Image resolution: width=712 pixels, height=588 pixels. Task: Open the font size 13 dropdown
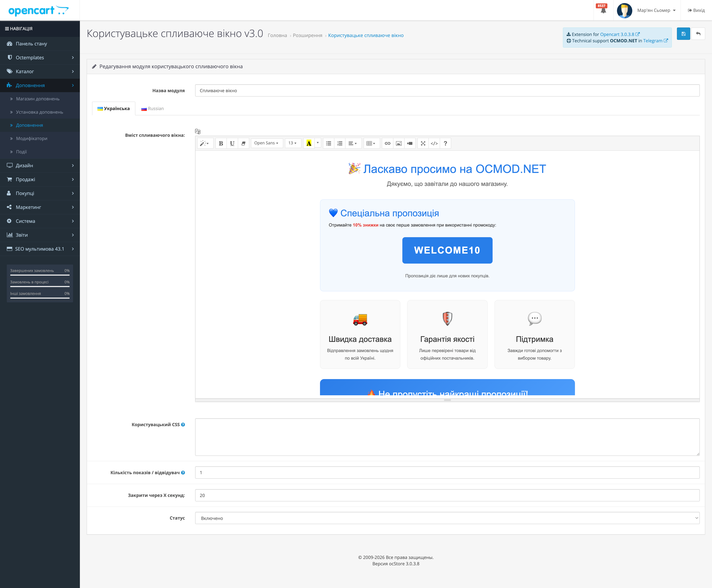[x=293, y=143]
